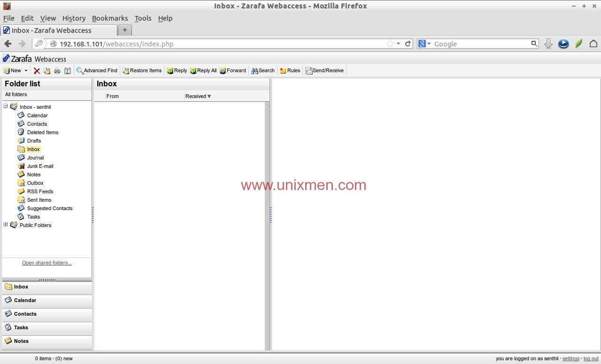Viewport: 601px width, 364px height.
Task: Click the Outbox folder icon
Action: tap(21, 182)
